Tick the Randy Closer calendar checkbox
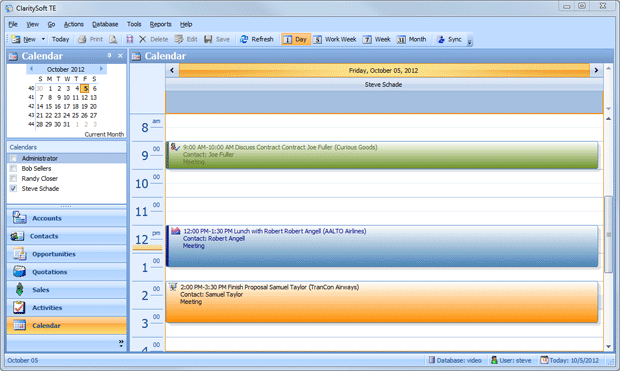 (13, 178)
